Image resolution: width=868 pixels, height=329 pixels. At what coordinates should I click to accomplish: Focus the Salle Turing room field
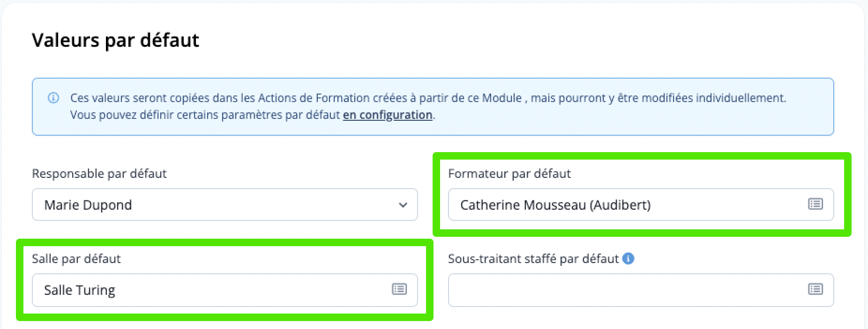225,290
